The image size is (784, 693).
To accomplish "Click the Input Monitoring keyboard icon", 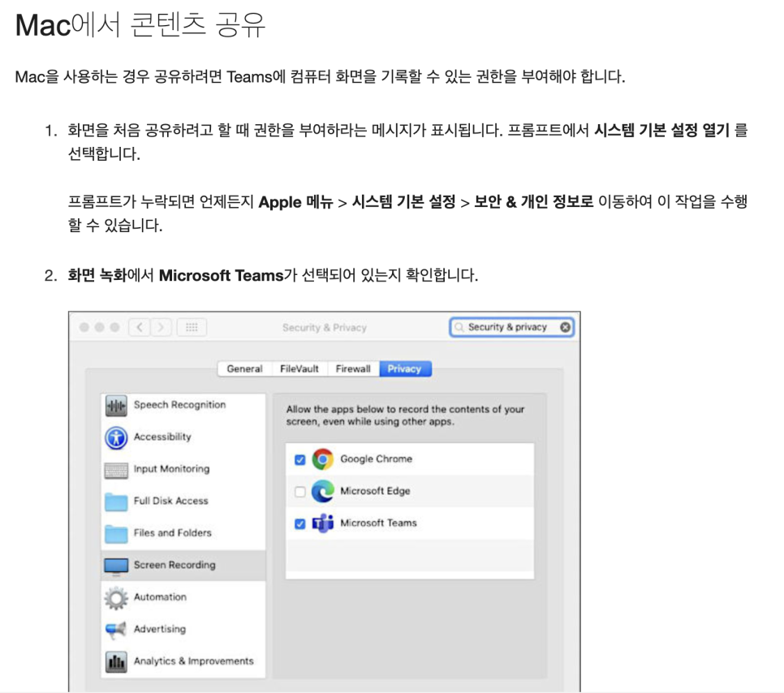I will click(x=116, y=470).
